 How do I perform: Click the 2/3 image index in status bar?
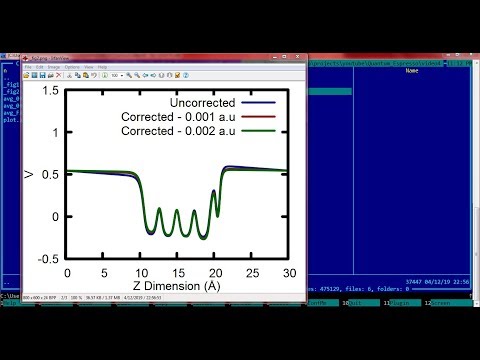pyautogui.click(x=64, y=297)
